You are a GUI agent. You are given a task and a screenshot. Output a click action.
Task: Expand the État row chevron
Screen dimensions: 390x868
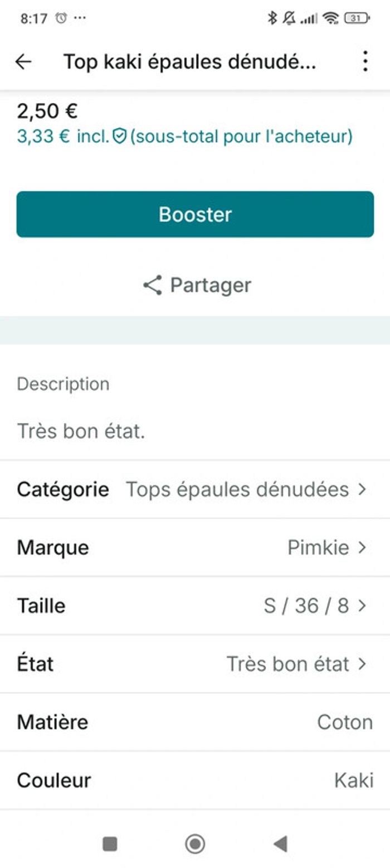pos(362,663)
